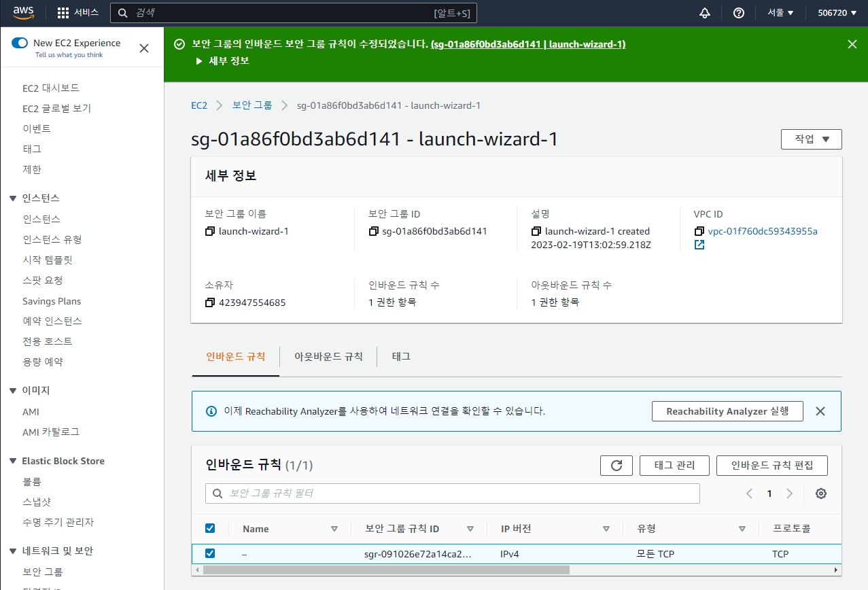The height and width of the screenshot is (590, 868).
Task: Open EC2 글로벌 보기 in sidebar
Action: pyautogui.click(x=56, y=109)
